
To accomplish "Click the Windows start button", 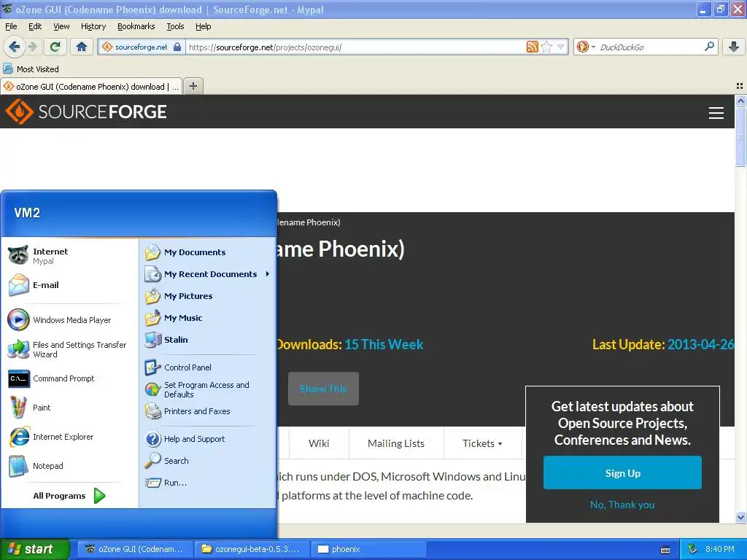I will coord(35,549).
